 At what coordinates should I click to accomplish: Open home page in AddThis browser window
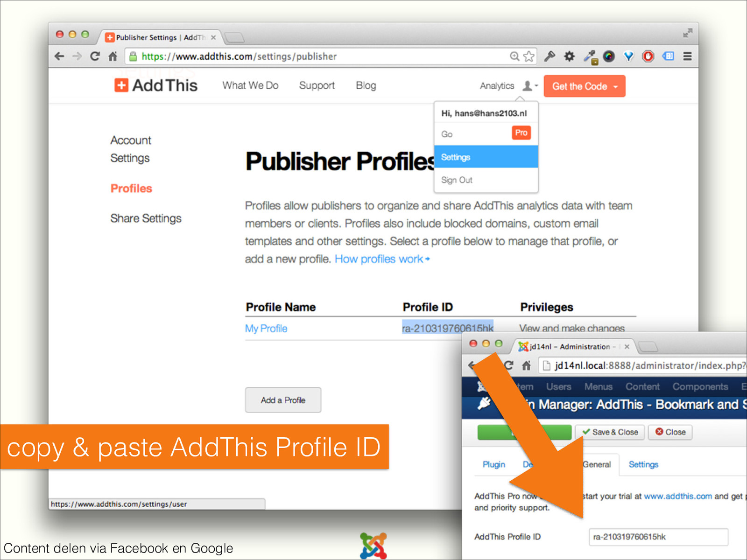(x=113, y=56)
